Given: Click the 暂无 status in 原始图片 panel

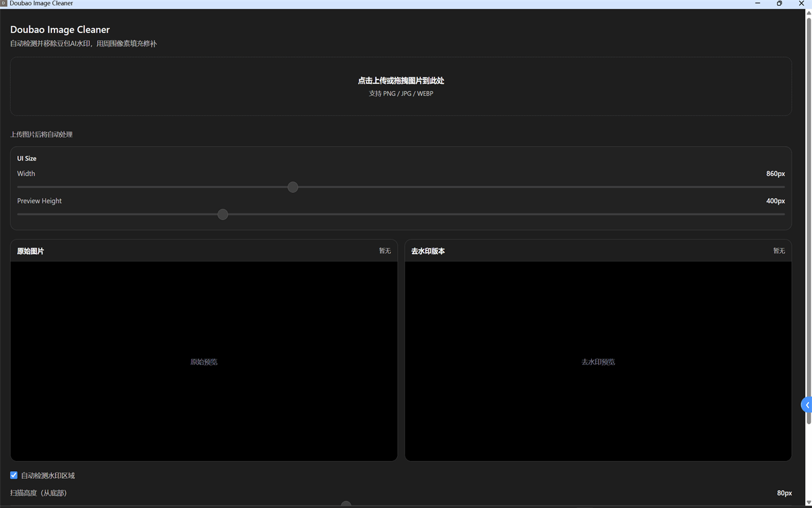Looking at the screenshot, I should point(385,251).
